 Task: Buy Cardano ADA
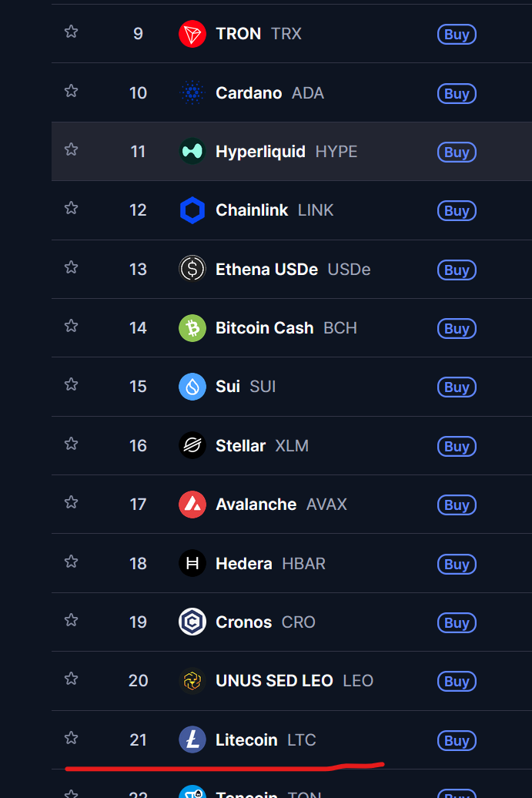457,94
